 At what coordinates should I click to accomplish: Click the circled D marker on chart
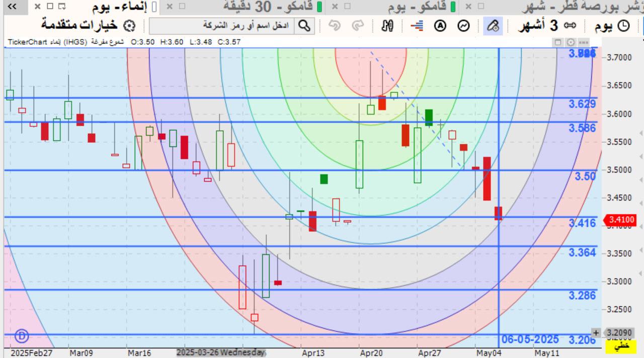pyautogui.click(x=22, y=335)
